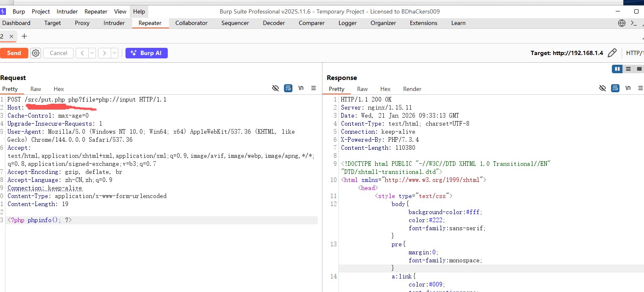Viewport: 644px width, 292px height.
Task: Select Render view in Response panel
Action: [x=412, y=89]
